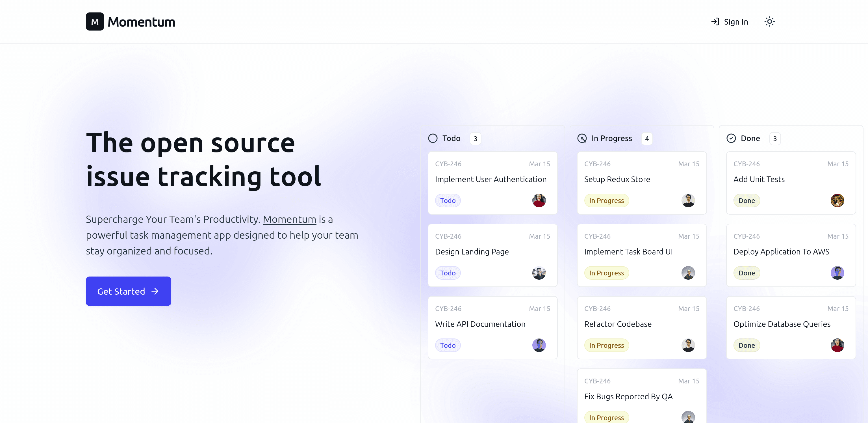Click Mar 15 date on Setup Redux Store card
Screen dimensions: 868x423
tap(689, 164)
